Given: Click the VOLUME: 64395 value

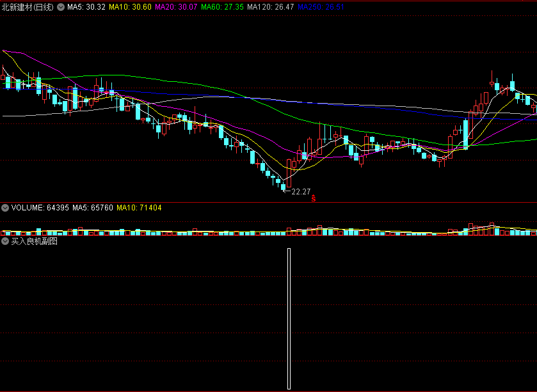Looking at the screenshot, I should tap(40, 208).
